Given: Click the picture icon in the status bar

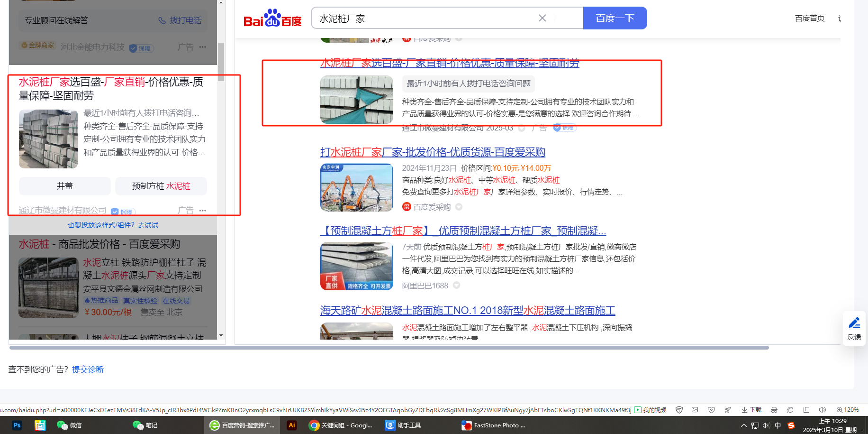Looking at the screenshot, I should tap(695, 410).
